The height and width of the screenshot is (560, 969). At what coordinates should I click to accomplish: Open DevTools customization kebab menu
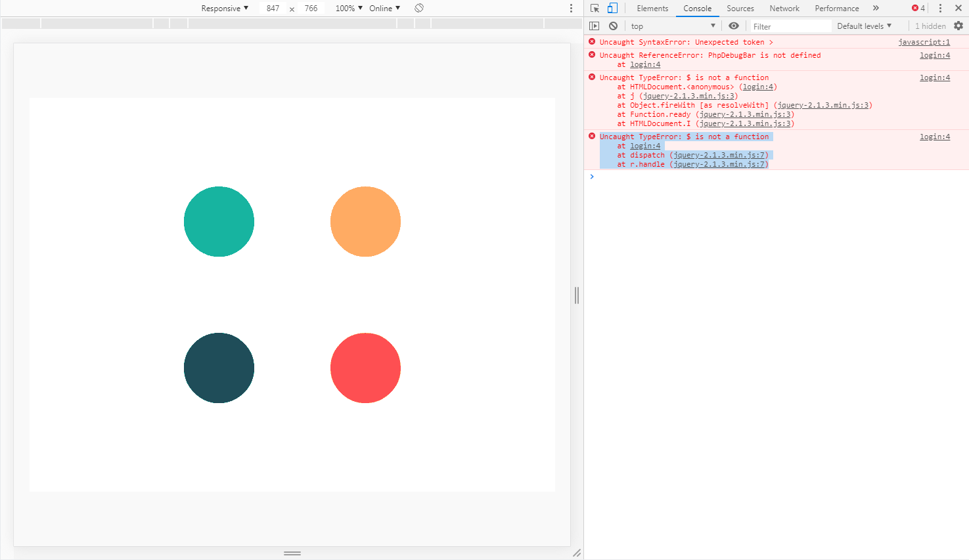[x=941, y=8]
